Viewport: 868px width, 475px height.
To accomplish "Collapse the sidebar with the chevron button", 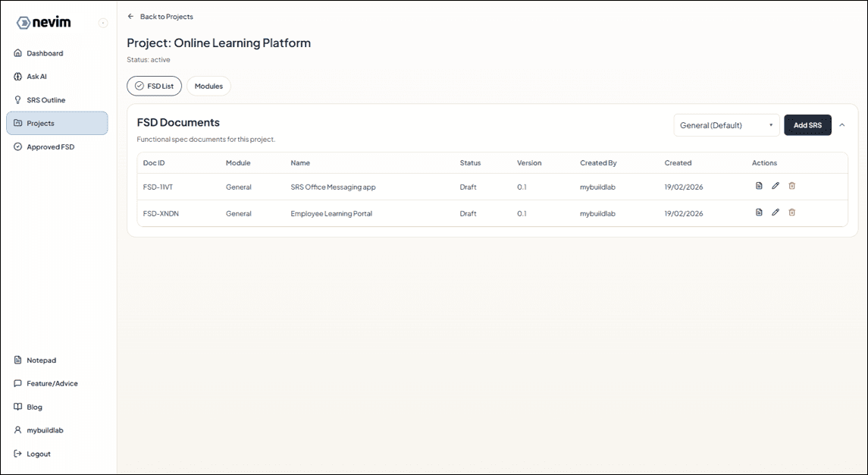I will click(x=103, y=24).
